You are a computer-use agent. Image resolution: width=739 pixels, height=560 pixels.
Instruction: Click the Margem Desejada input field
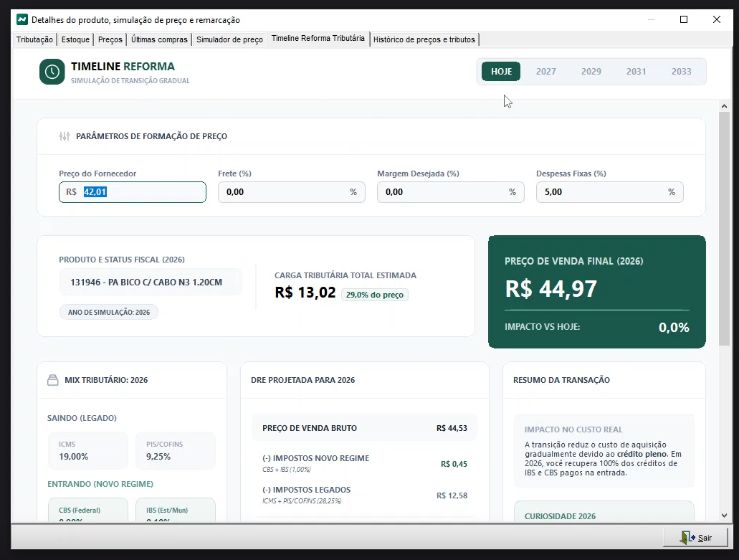444,192
